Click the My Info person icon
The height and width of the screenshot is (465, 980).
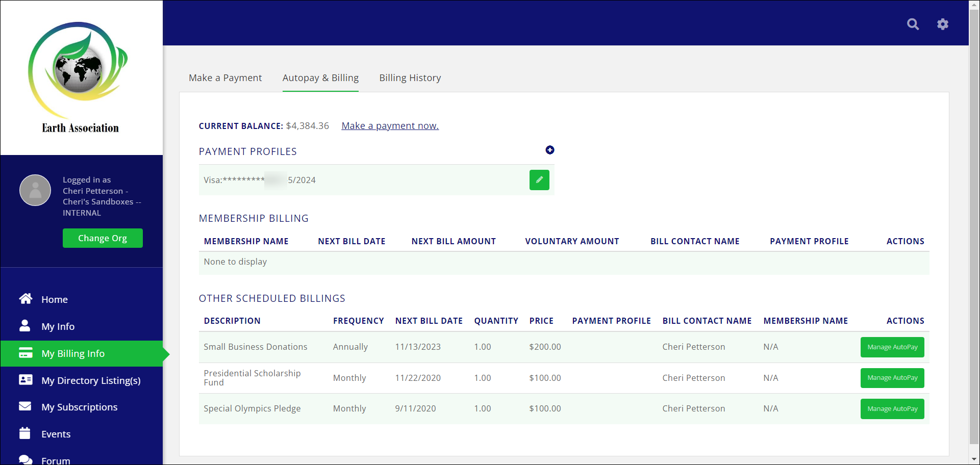[x=26, y=326]
